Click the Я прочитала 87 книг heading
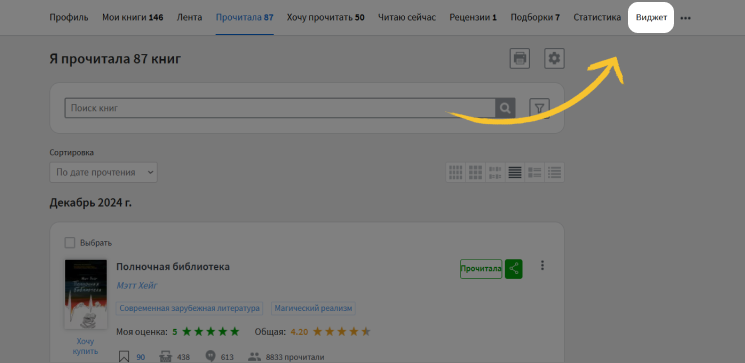Image resolution: width=745 pixels, height=363 pixels. [x=115, y=59]
